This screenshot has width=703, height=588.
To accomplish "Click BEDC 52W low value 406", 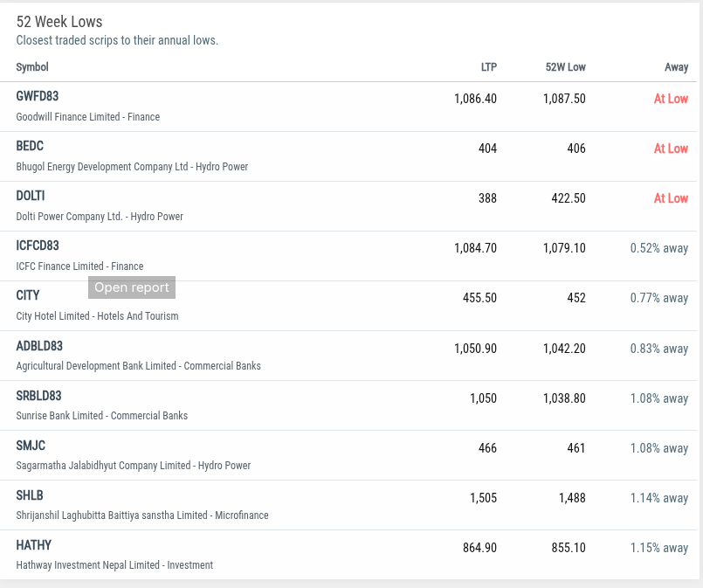I will coord(576,149).
